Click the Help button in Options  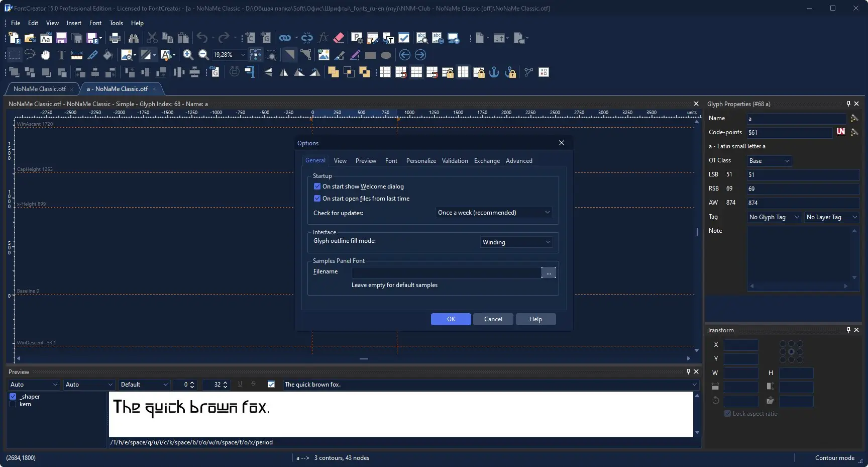535,319
